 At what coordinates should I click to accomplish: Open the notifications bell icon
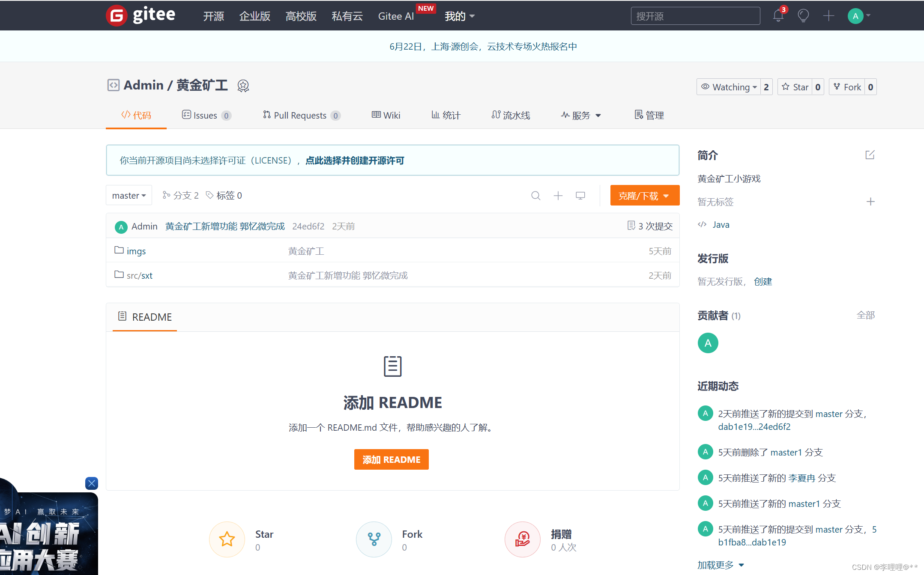point(778,16)
